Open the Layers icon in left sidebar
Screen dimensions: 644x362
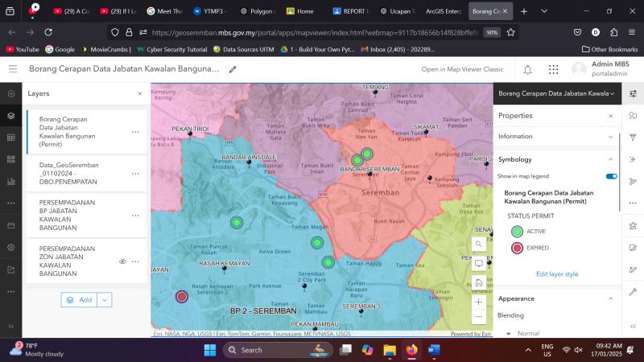click(11, 115)
